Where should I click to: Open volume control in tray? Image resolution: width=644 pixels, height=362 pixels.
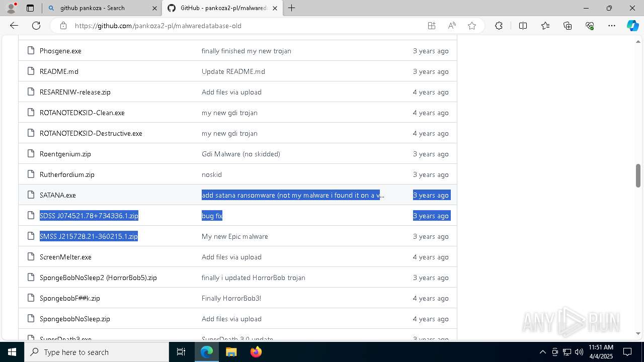579,352
